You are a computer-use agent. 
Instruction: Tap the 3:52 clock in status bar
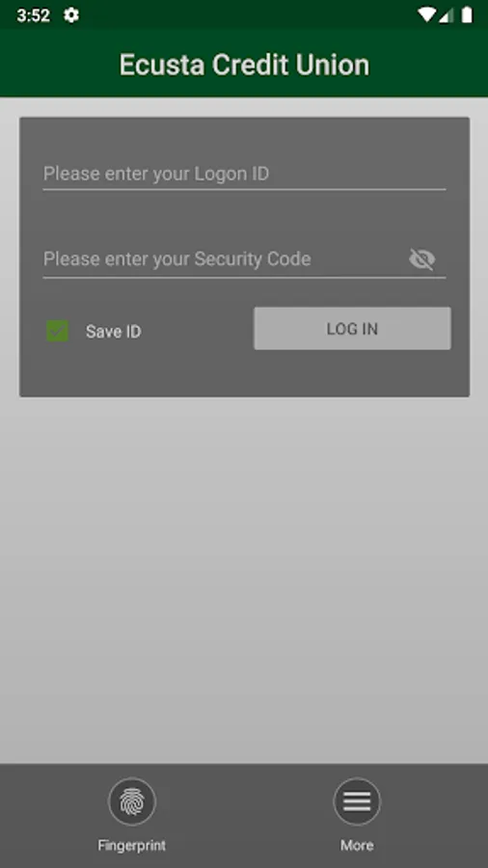(33, 15)
